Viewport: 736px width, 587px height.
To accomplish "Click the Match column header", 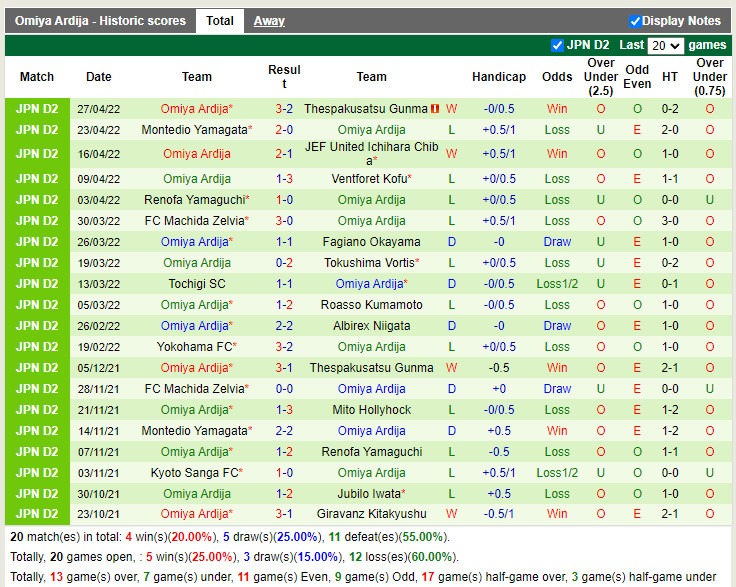I will tap(37, 77).
